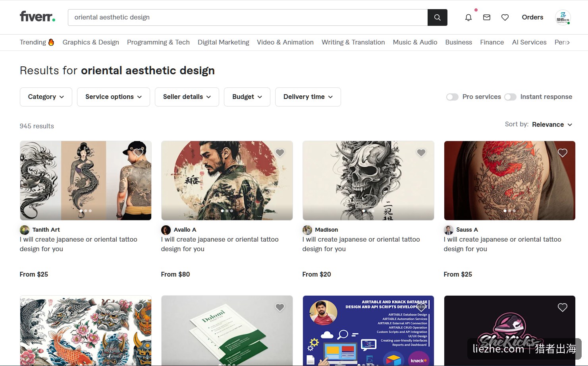The image size is (588, 366).
Task: Open Avallo A samurai portrait thumbnail
Action: point(227,180)
